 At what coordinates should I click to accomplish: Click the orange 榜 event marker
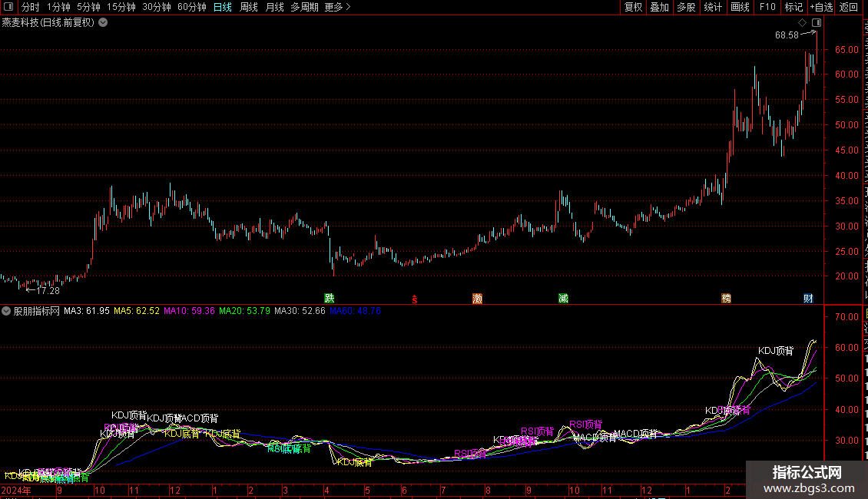pos(727,298)
